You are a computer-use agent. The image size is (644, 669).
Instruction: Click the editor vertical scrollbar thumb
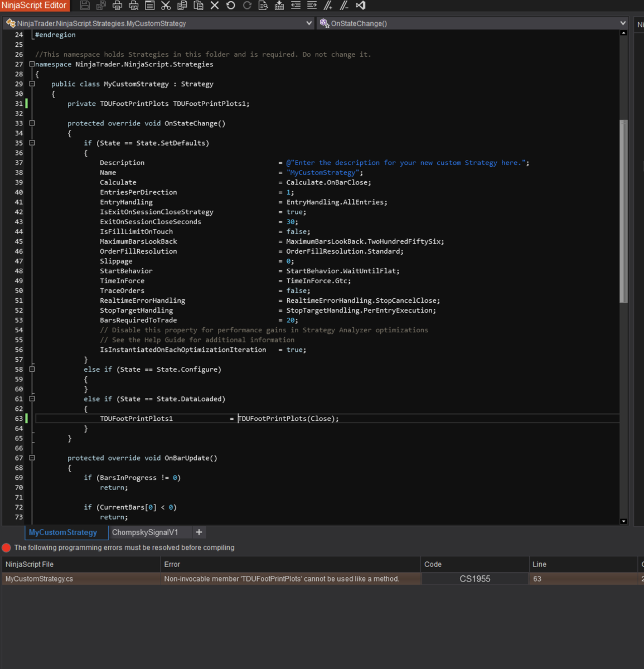[623, 211]
